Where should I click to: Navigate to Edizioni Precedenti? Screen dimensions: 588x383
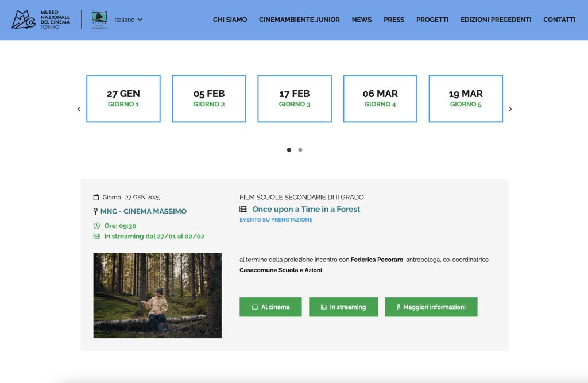point(496,20)
